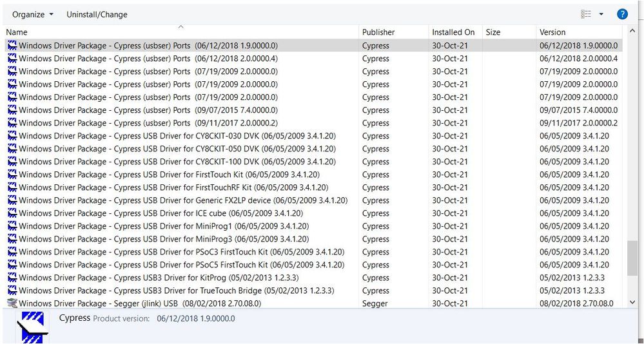Select Cypress USB Driver for PSoC3 FirstTouch Kit
This screenshot has height=344, width=644.
(x=313, y=252)
